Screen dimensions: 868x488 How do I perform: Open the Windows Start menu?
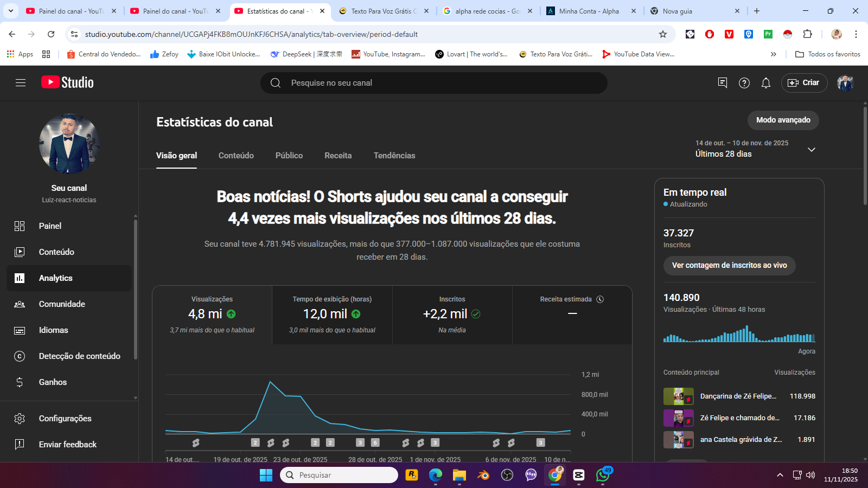pyautogui.click(x=266, y=475)
